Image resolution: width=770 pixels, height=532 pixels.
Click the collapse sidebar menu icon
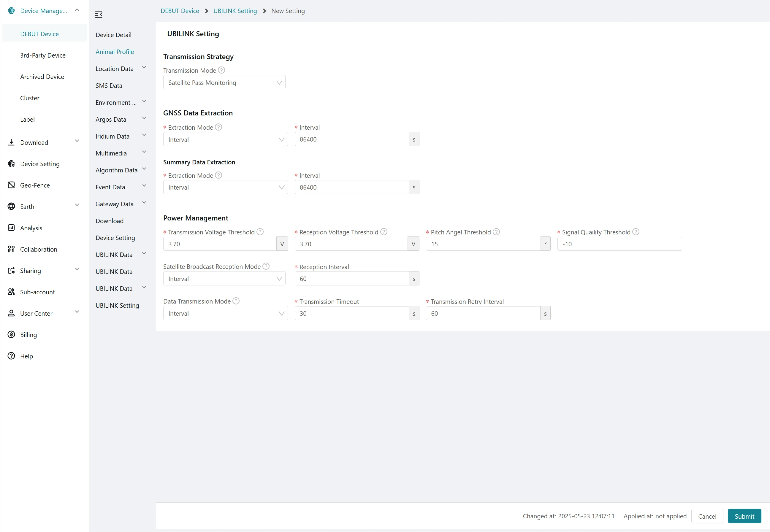click(x=99, y=14)
